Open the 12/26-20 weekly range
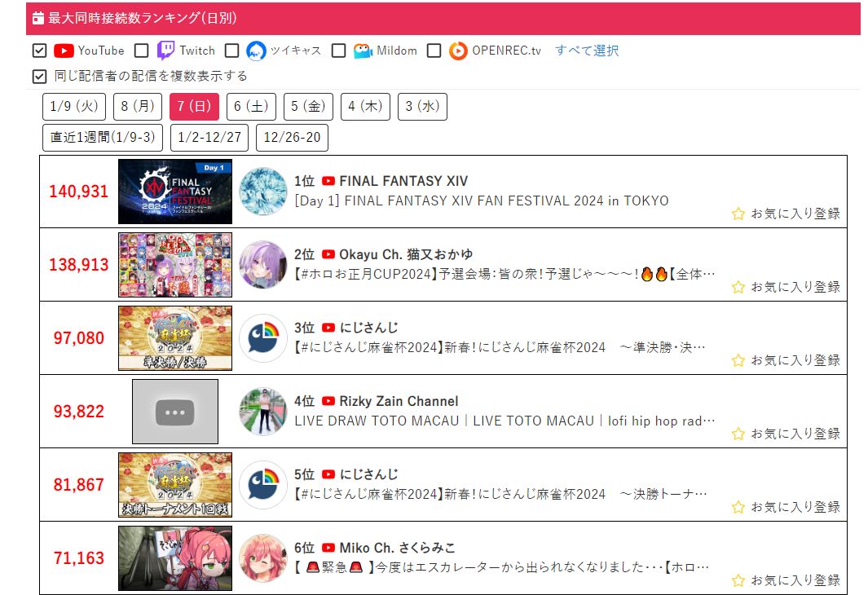 293,137
